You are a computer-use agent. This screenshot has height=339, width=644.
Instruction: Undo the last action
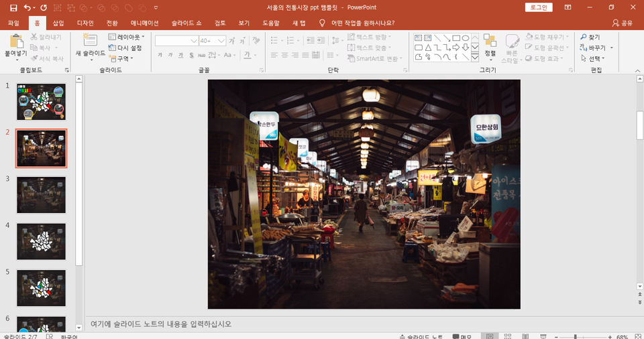tap(27, 7)
